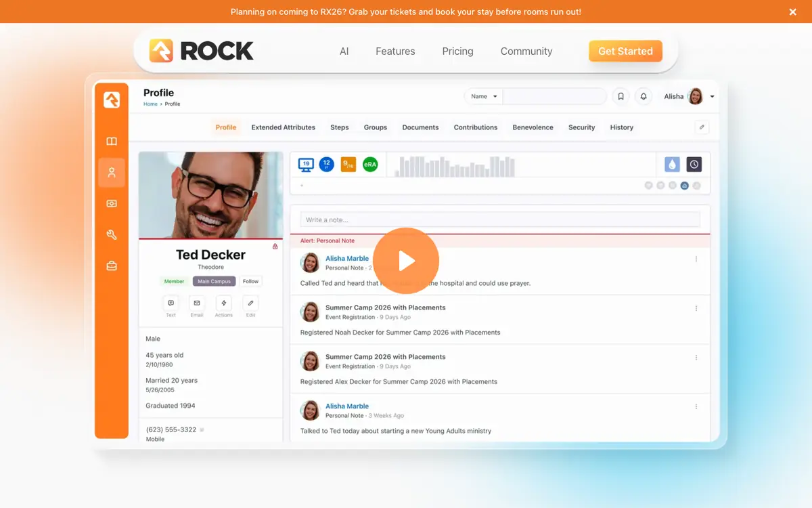The image size is (812, 508).
Task: Click the red lock icon on profile card
Action: pyautogui.click(x=275, y=247)
